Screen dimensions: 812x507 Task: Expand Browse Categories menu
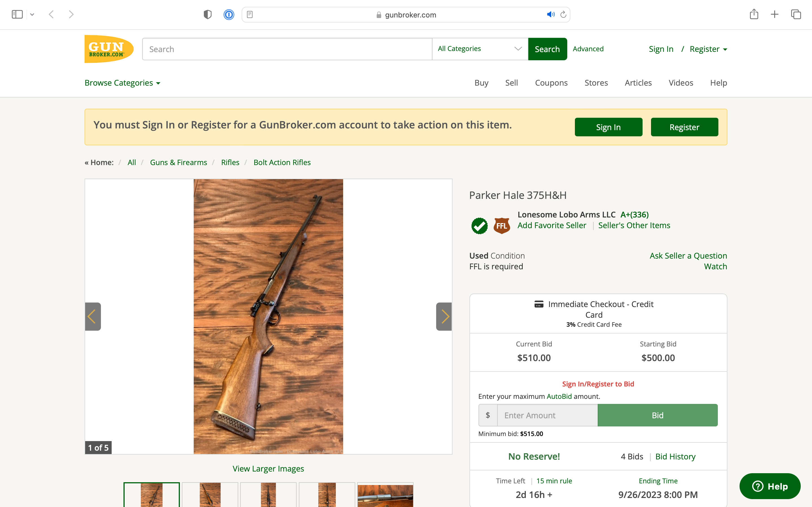[x=122, y=83]
